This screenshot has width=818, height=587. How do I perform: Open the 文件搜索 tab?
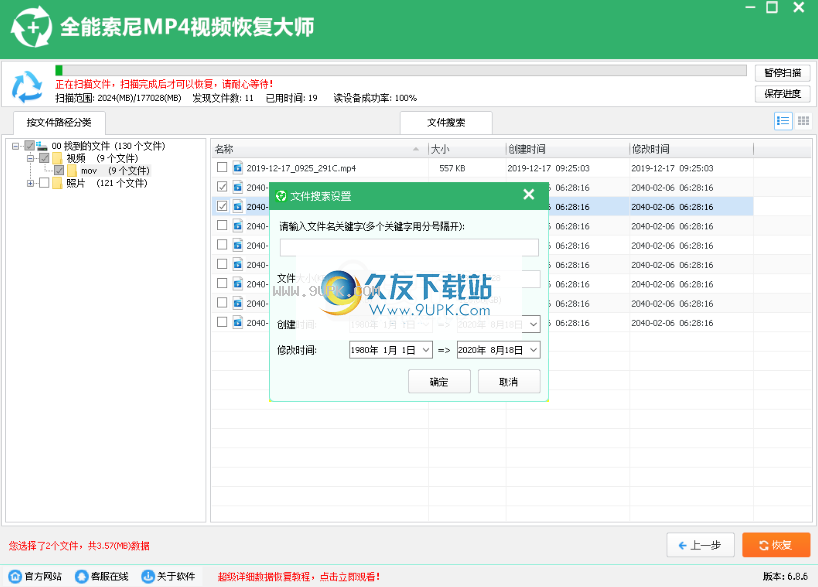tap(446, 123)
